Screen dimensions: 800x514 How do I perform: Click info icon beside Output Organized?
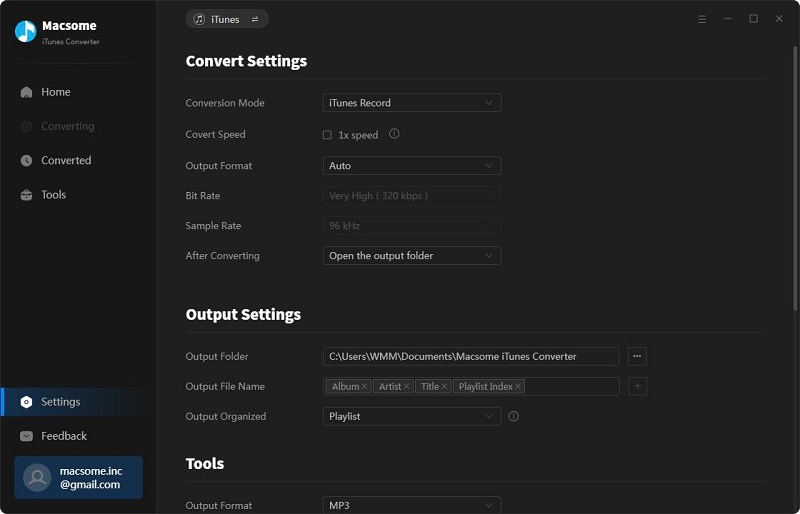[x=514, y=417]
